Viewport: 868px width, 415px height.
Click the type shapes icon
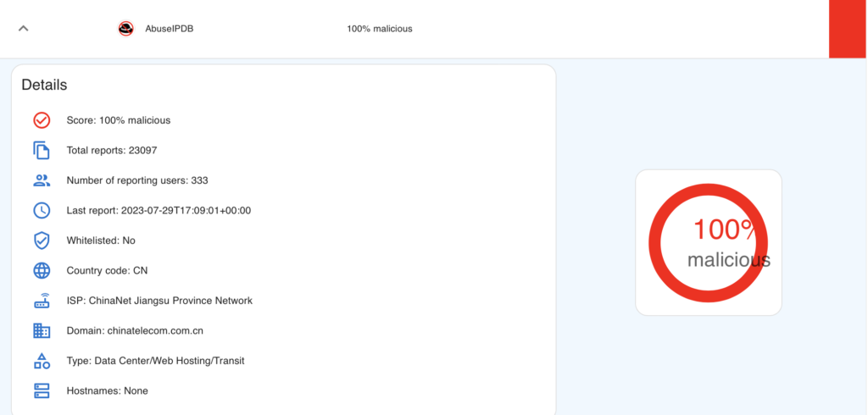(42, 361)
